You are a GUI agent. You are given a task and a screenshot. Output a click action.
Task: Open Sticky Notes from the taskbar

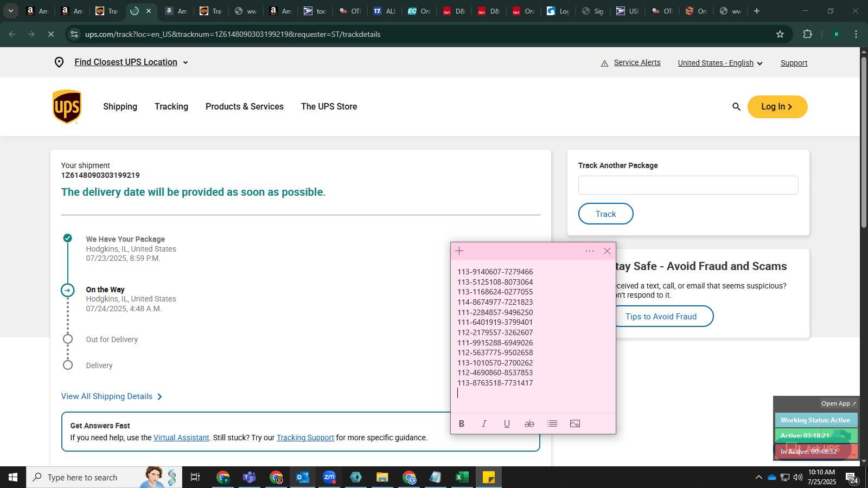489,477
